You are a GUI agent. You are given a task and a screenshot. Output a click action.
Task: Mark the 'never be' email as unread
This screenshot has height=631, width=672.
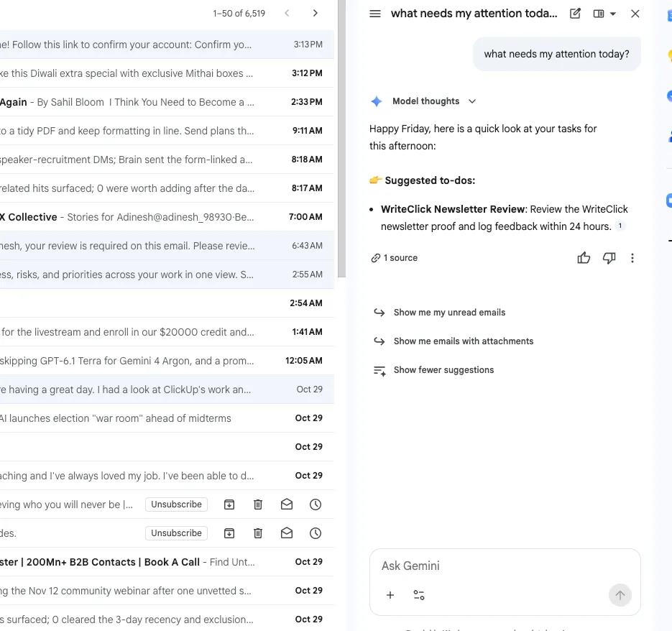287,505
